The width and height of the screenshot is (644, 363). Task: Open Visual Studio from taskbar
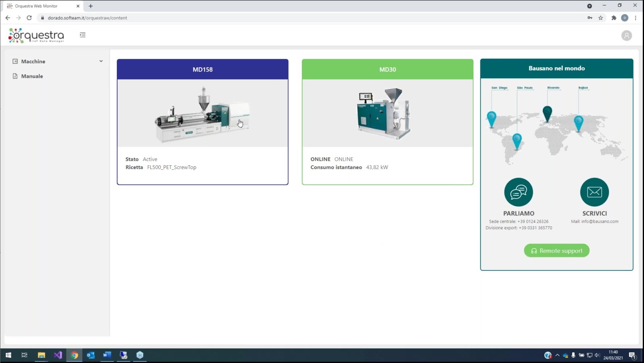coord(58,355)
